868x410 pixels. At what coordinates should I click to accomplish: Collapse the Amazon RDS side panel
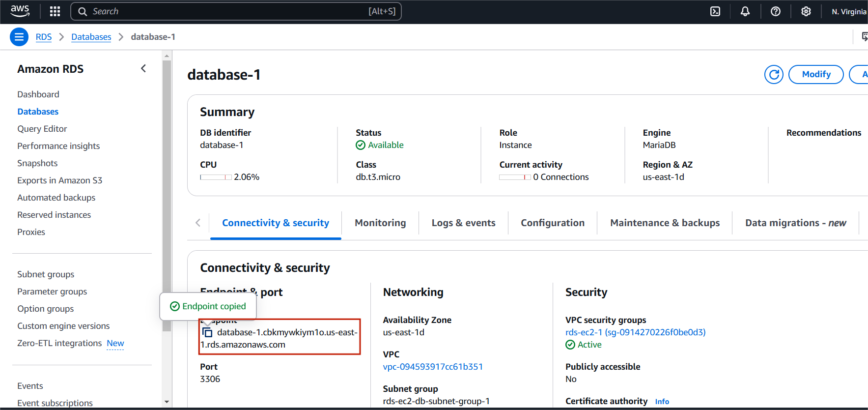click(143, 68)
